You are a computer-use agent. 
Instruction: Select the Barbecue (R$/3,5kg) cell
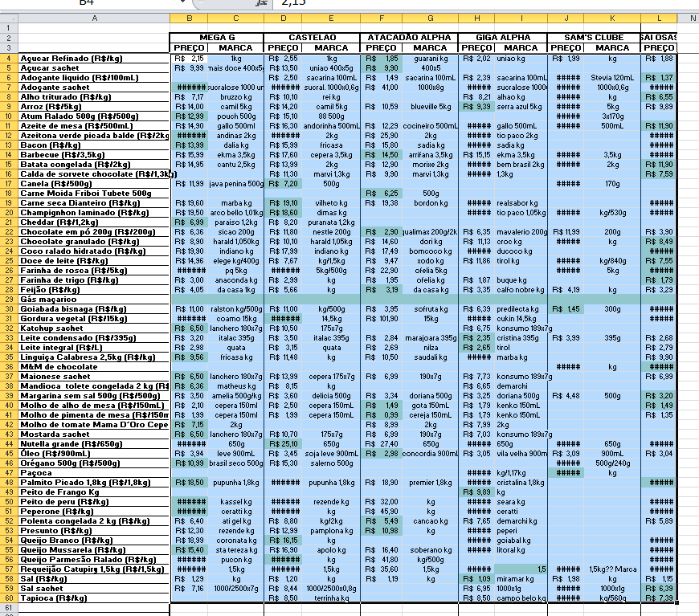tap(94, 155)
